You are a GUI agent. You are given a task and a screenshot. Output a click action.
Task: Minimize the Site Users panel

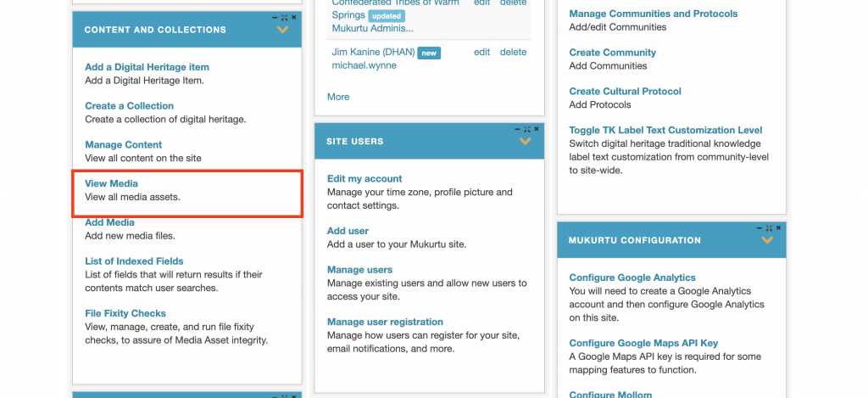click(517, 129)
